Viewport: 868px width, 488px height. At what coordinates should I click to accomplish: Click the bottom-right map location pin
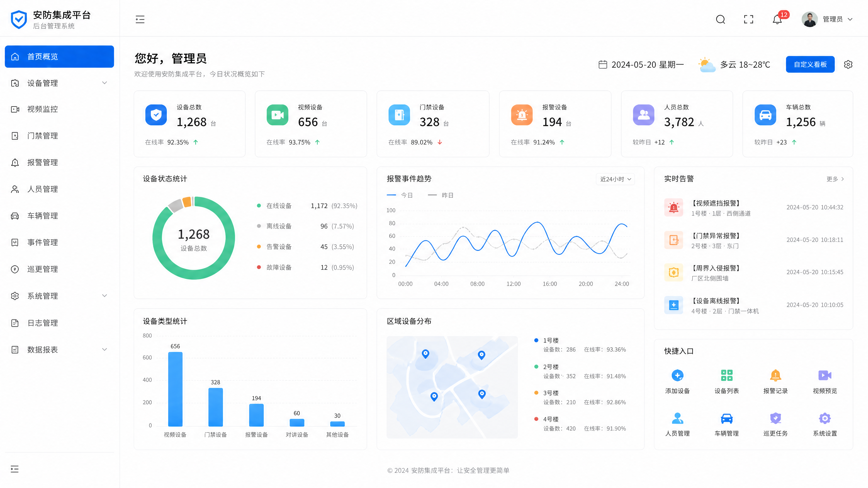482,394
